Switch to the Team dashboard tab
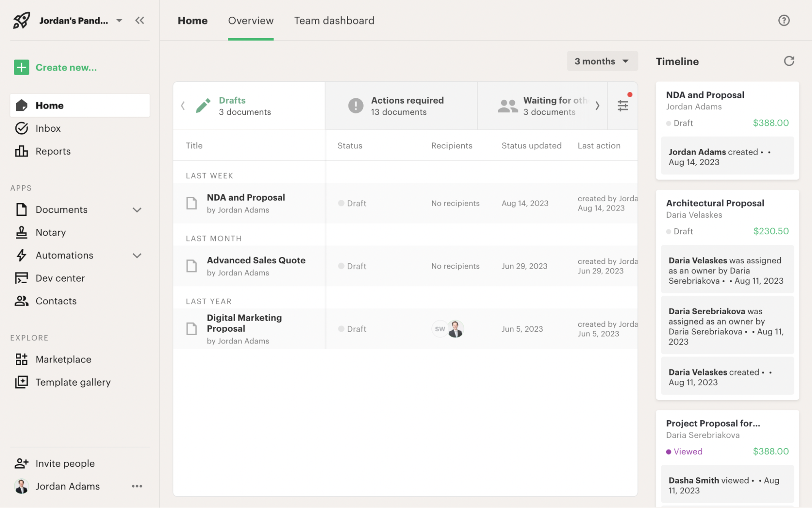This screenshot has width=812, height=508. click(334, 21)
